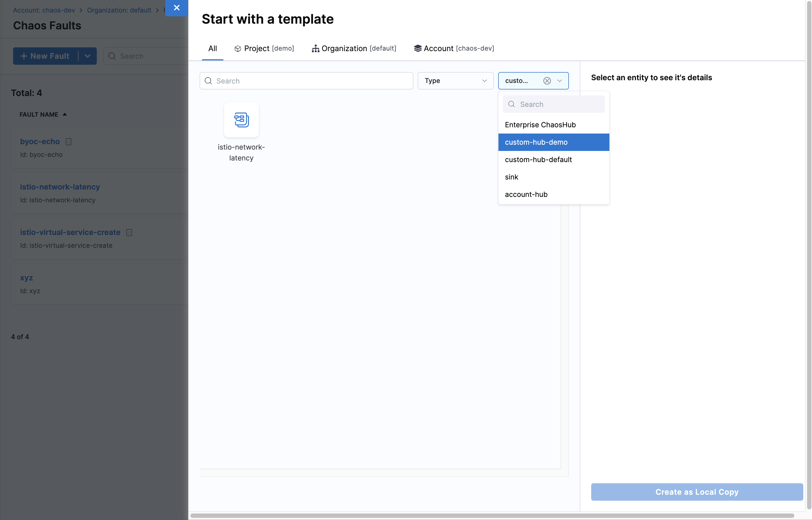
Task: Close the template drawer with the X
Action: point(176,7)
